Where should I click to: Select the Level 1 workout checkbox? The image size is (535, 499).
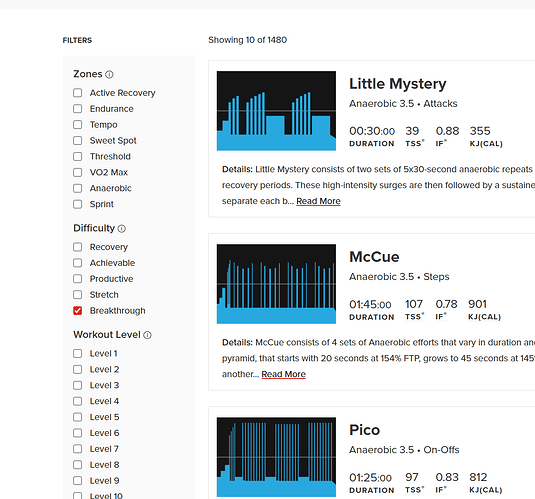pyautogui.click(x=77, y=354)
